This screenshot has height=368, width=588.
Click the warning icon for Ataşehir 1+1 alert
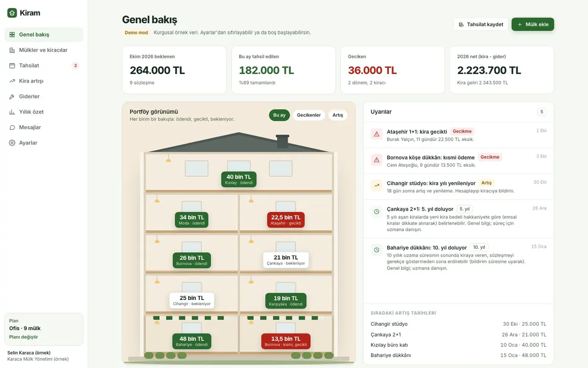[x=377, y=134]
